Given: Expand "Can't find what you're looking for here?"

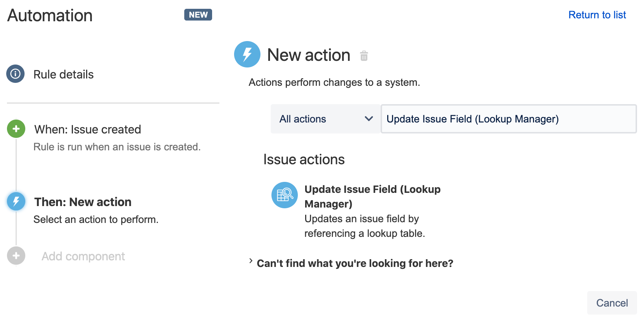Looking at the screenshot, I should point(355,263).
